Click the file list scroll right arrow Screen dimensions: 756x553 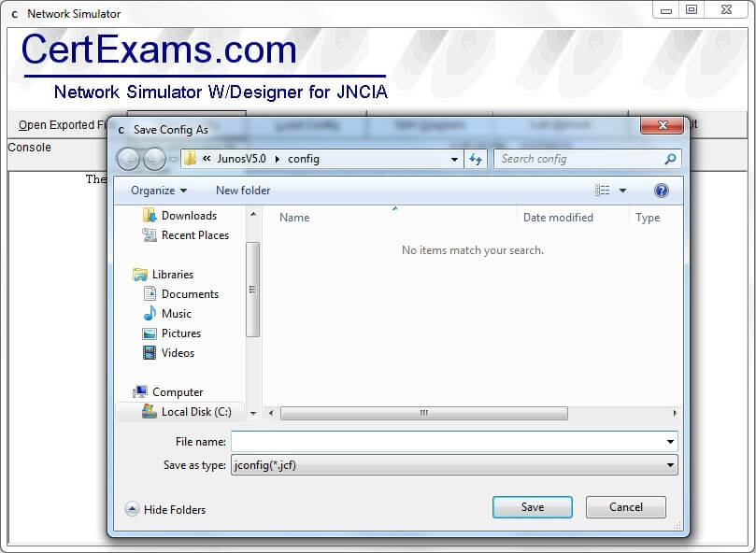(675, 413)
